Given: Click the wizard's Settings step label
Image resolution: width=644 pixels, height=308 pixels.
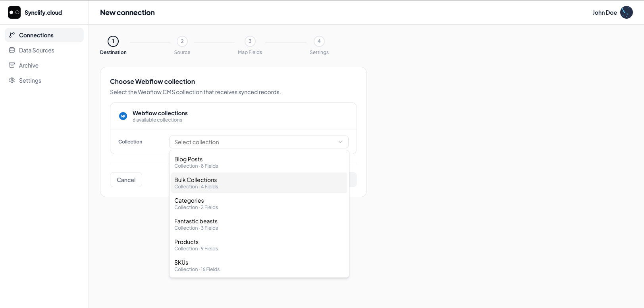Looking at the screenshot, I should click(x=319, y=52).
